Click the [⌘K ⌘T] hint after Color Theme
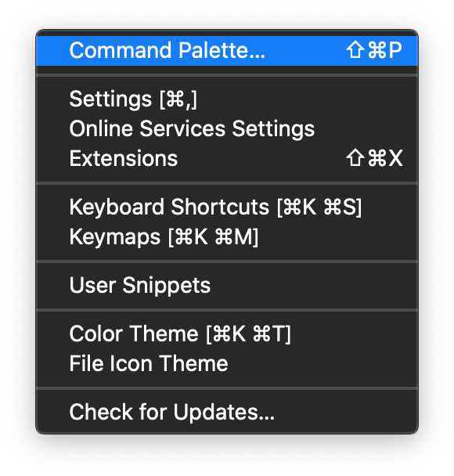Screen dimensions: 454x476 coord(249,334)
